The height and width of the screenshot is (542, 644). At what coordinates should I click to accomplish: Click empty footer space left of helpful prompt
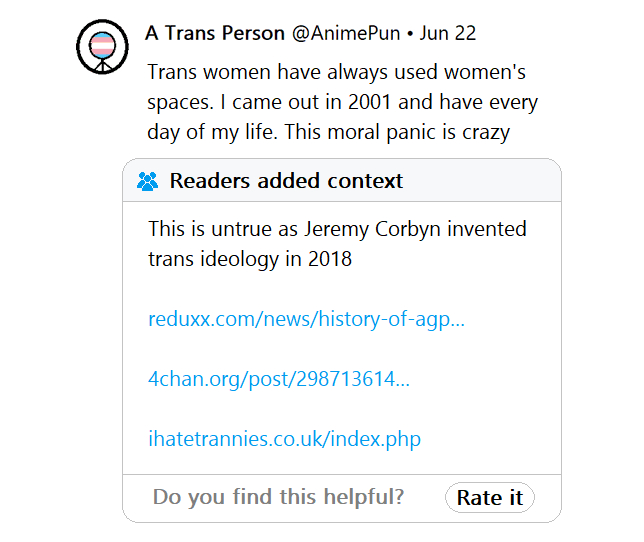click(137, 497)
